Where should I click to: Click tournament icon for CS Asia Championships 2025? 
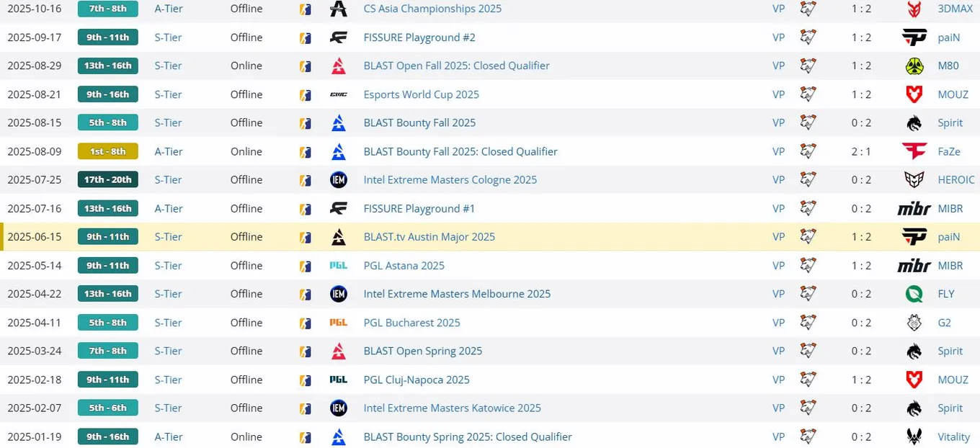338,9
